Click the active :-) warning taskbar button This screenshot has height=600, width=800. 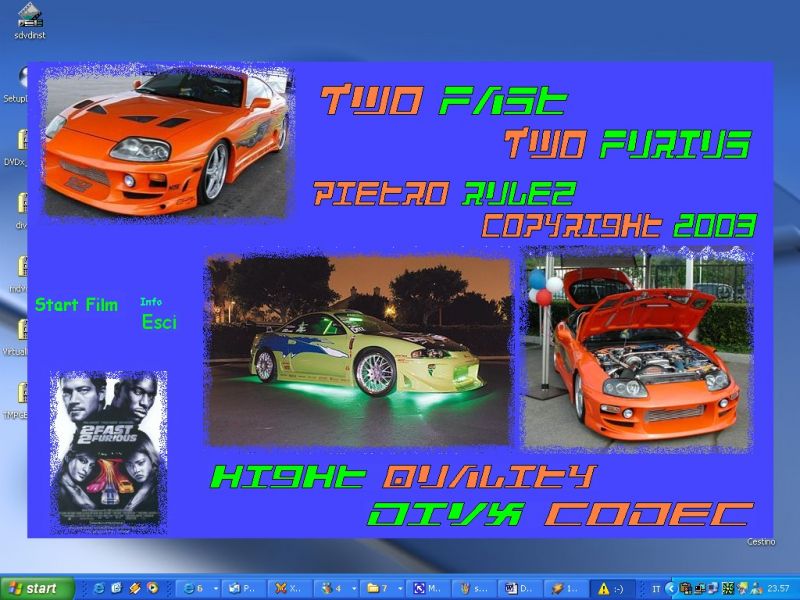tap(612, 588)
